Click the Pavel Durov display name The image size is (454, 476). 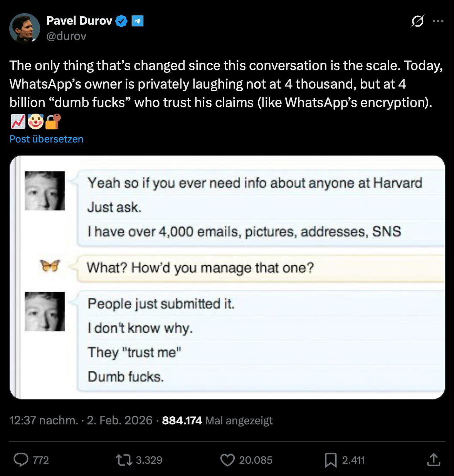click(x=79, y=21)
